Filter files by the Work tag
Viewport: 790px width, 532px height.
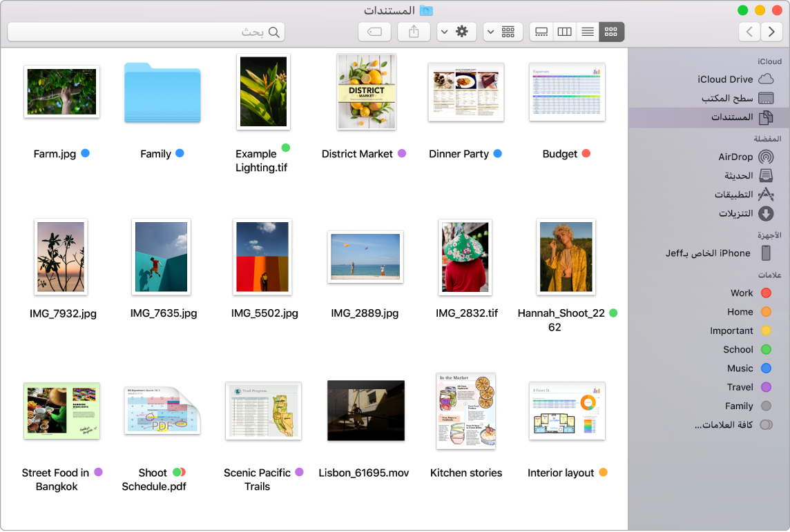[754, 293]
